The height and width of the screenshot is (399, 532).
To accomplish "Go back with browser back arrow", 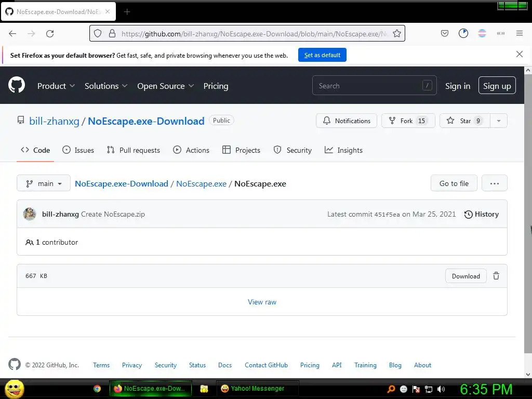I will (12, 34).
